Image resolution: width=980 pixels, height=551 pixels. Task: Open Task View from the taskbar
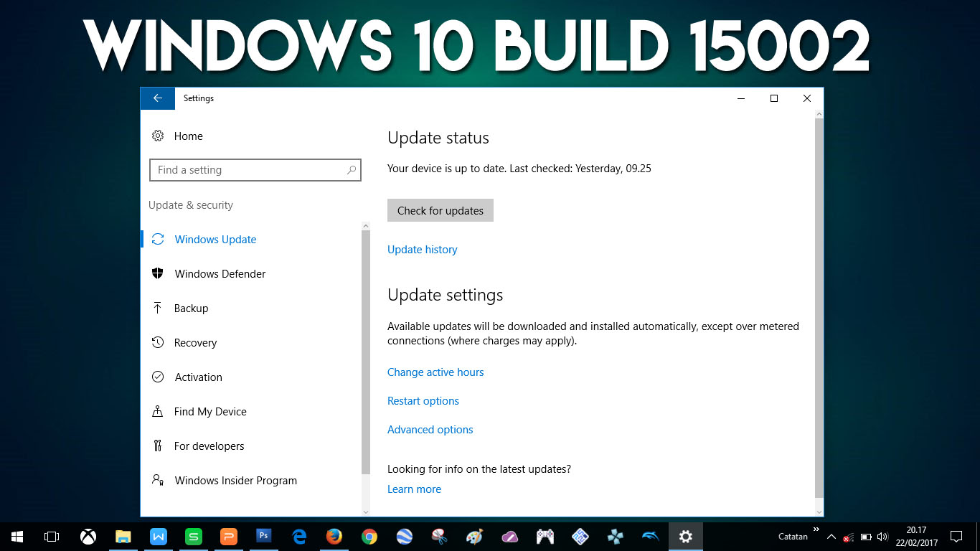pos(52,537)
